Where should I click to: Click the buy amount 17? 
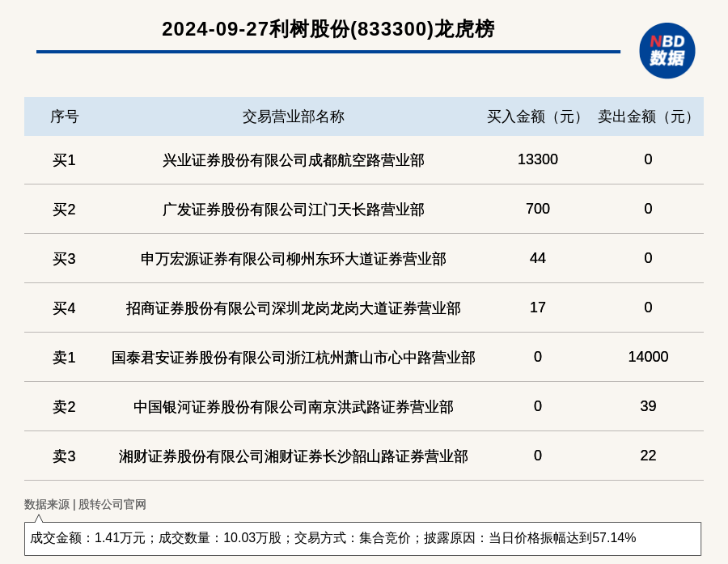(538, 307)
